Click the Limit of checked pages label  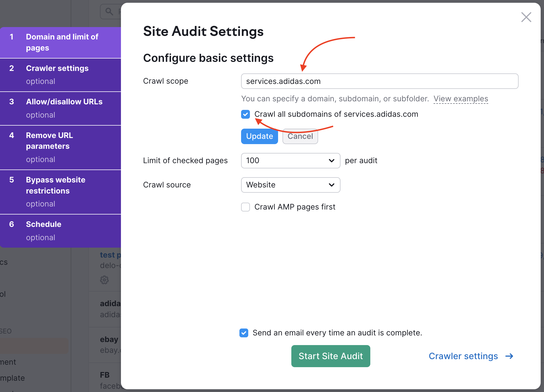[x=185, y=160]
